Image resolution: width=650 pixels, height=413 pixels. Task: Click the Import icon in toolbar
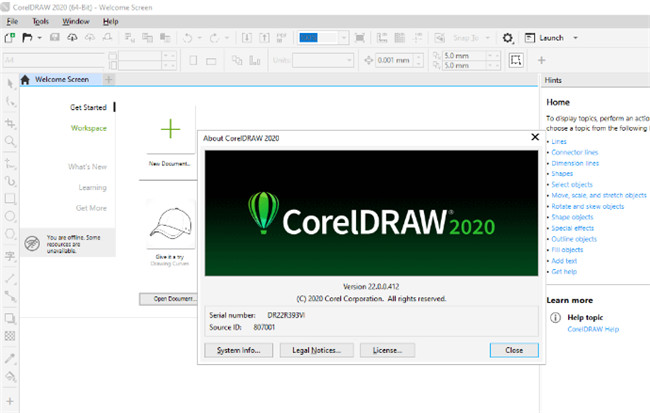pyautogui.click(x=247, y=38)
